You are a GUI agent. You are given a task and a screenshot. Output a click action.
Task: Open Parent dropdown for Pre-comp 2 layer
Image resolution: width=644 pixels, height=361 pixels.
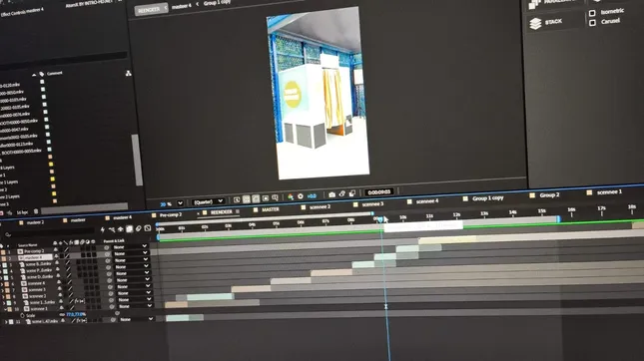click(x=130, y=247)
